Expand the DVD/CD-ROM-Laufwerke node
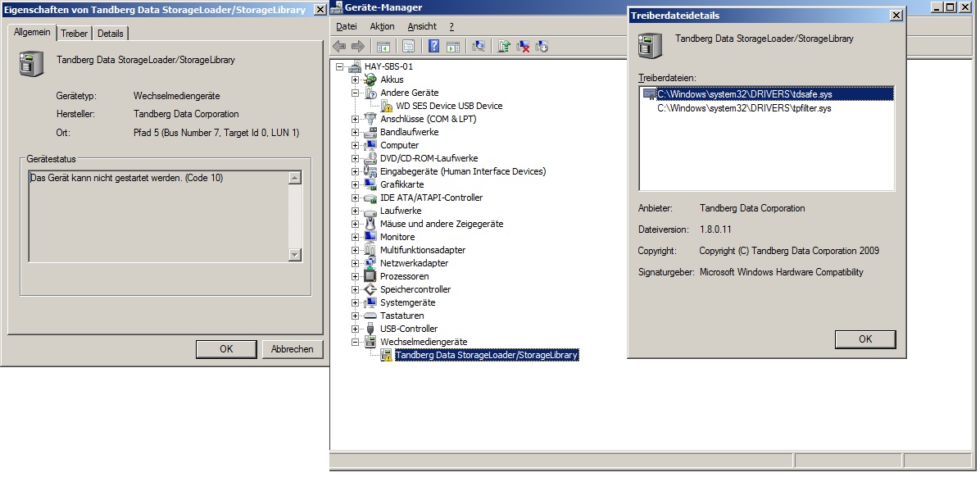Screen dimensions: 980x477 (355, 158)
